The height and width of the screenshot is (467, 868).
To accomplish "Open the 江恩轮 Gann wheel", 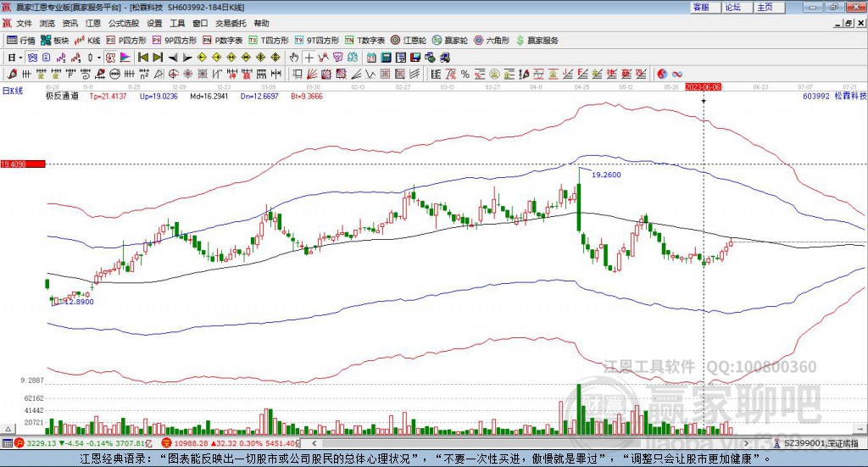I will (409, 41).
